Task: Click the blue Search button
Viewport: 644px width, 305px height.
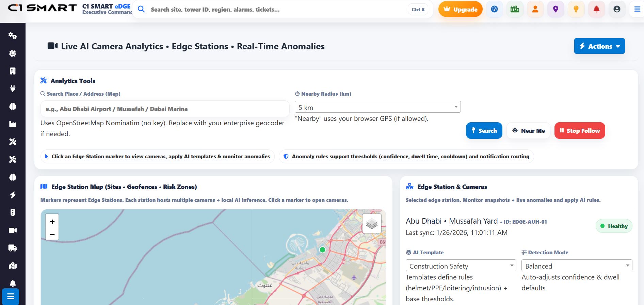Action: click(x=484, y=131)
